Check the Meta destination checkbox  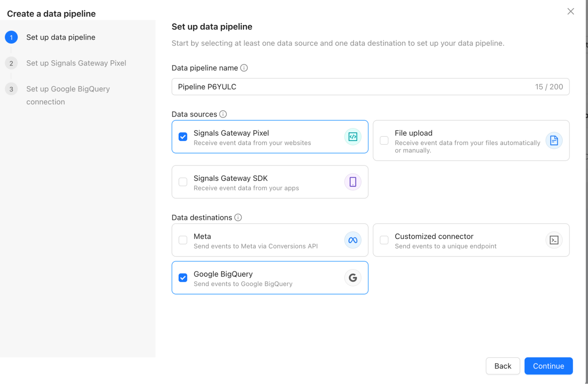point(183,240)
